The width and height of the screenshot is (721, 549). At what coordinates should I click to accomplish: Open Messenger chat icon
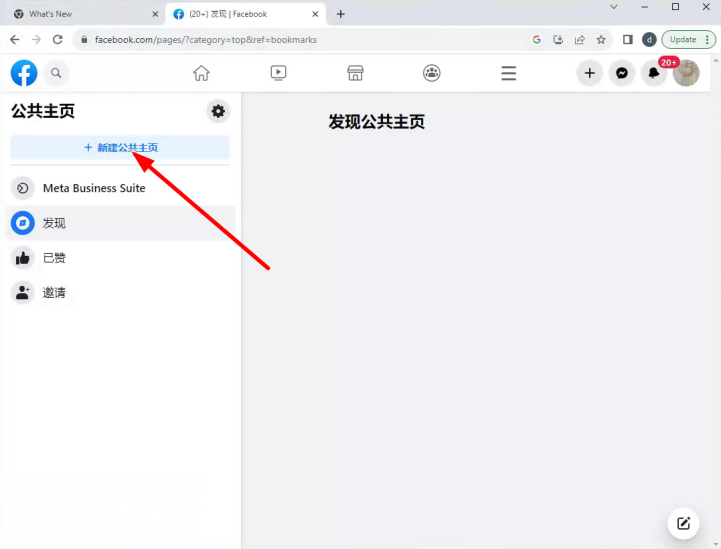622,73
